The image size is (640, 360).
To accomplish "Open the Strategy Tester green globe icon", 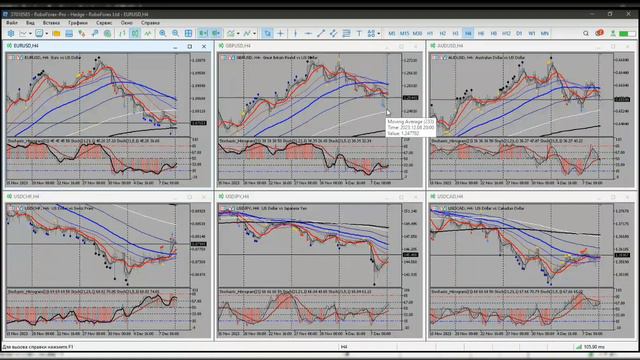I will 107,33.
